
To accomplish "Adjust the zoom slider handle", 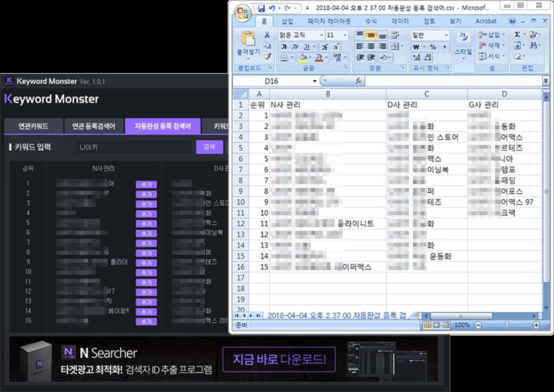I will pos(507,325).
